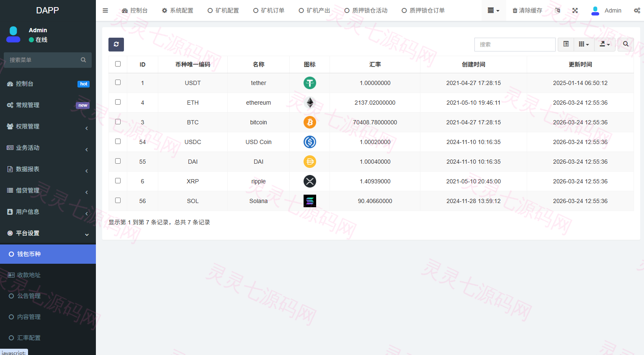This screenshot has height=355, width=644.
Task: Open the settings gears icon in the header
Action: pos(637,10)
